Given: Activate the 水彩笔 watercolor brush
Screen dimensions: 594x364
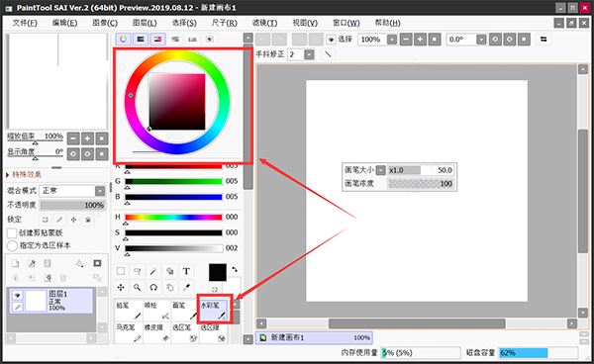Looking at the screenshot, I should [214, 311].
